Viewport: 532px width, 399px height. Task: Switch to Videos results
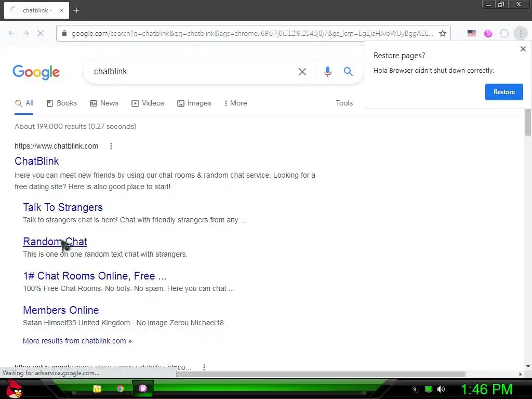[148, 103]
